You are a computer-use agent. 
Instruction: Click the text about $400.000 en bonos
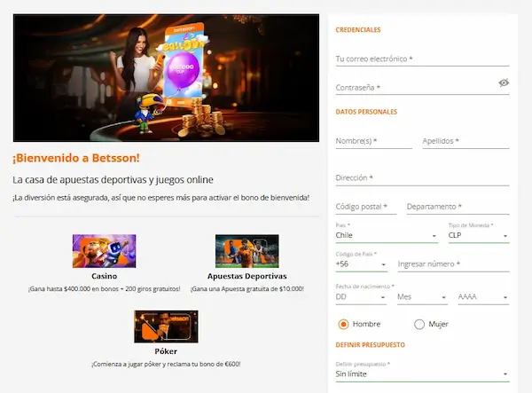(104, 289)
